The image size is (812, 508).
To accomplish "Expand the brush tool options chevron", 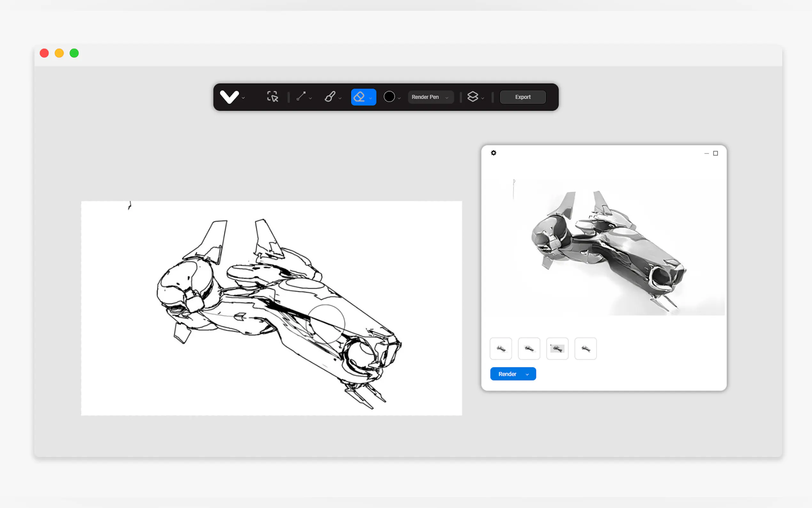I will [340, 99].
